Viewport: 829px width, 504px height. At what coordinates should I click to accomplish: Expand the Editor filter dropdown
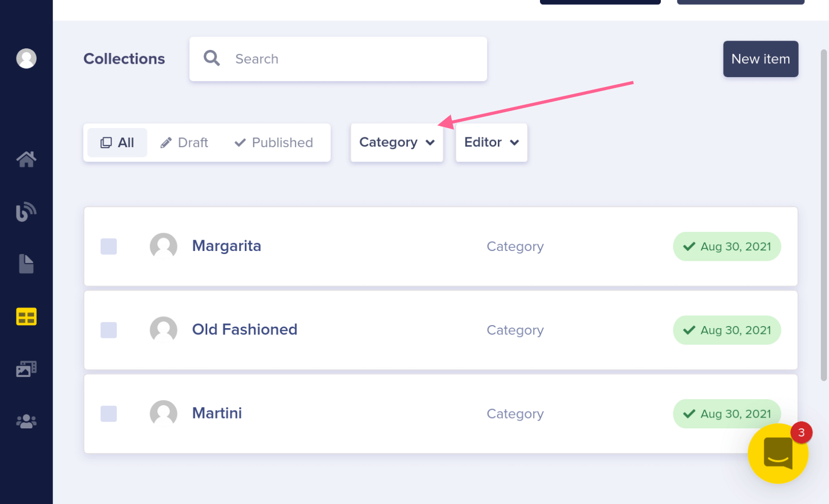(x=491, y=142)
